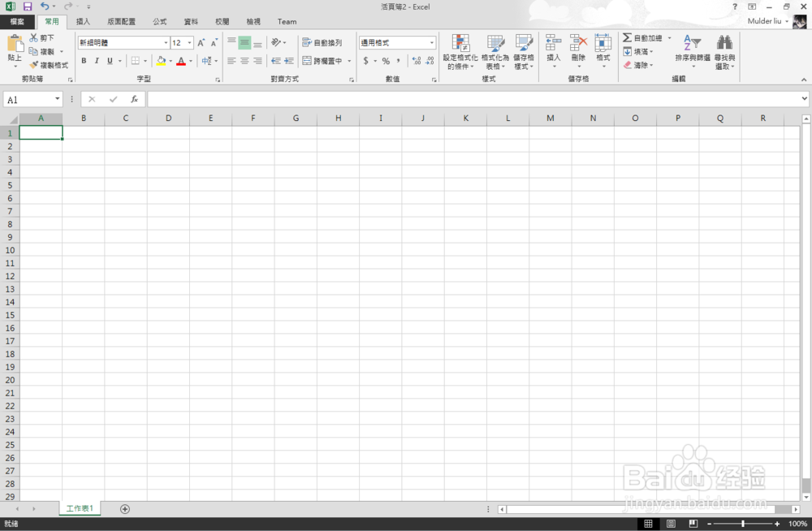Viewport: 812px width, 531px height.
Task: Open Conditional Formatting icon
Action: pos(460,43)
